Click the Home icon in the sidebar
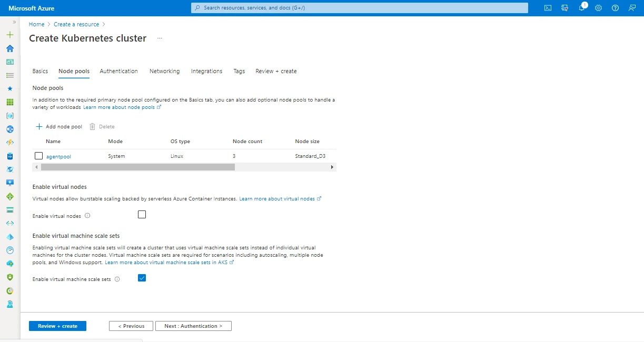The width and height of the screenshot is (644, 342). [9, 48]
